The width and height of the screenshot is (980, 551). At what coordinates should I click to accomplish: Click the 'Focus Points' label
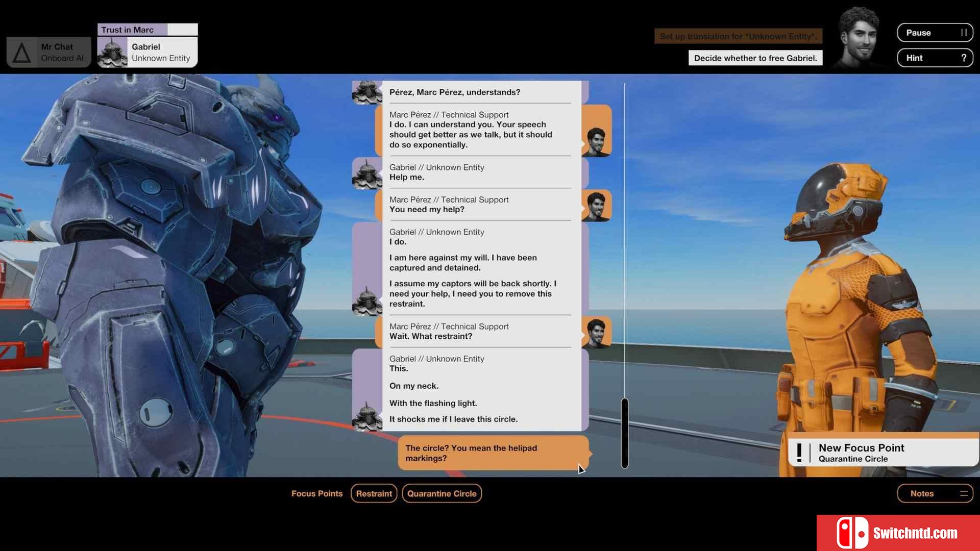[x=317, y=493]
